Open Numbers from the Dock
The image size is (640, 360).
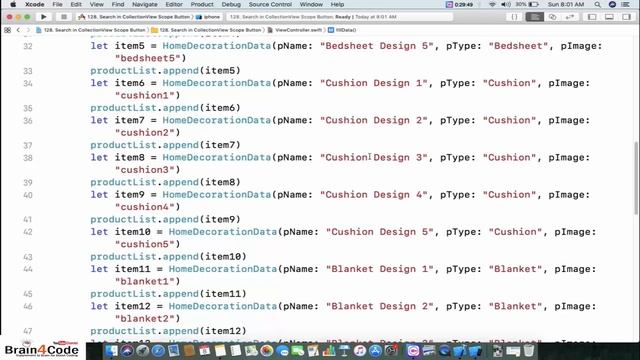329,351
